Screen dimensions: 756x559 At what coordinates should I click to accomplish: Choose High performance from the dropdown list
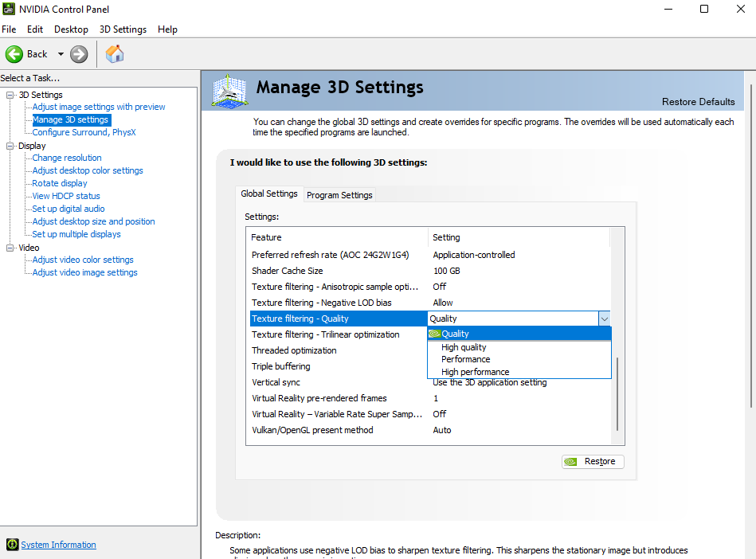click(x=476, y=372)
